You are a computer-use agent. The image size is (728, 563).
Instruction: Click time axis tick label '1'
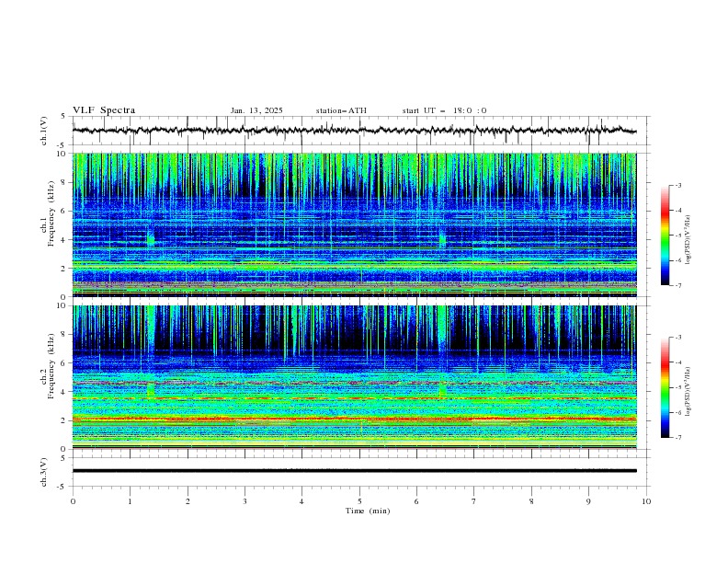click(x=130, y=501)
